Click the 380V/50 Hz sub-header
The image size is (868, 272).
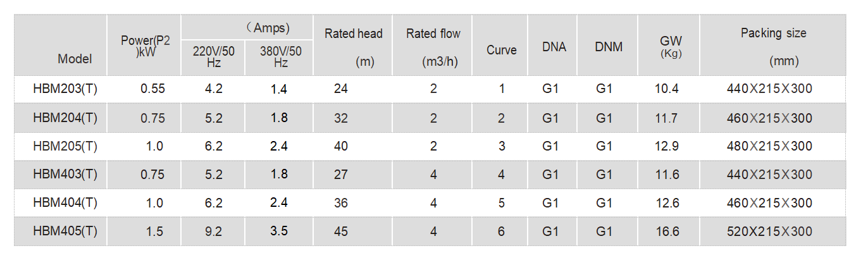pyautogui.click(x=280, y=57)
